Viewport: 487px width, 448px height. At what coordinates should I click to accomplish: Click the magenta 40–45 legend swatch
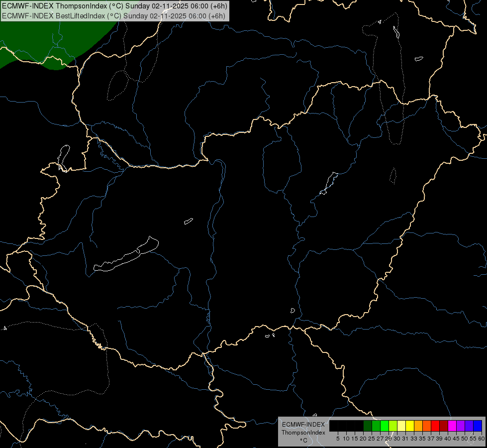point(452,426)
